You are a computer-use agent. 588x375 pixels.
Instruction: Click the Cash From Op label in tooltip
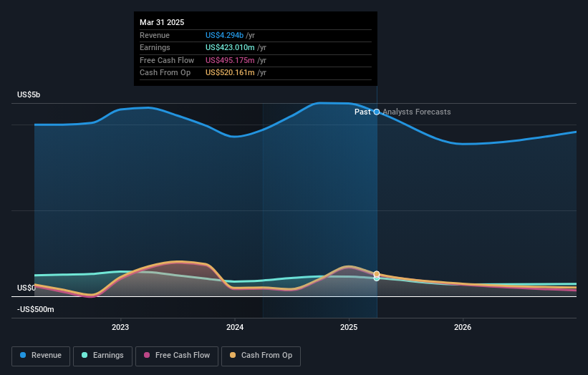pyautogui.click(x=165, y=73)
